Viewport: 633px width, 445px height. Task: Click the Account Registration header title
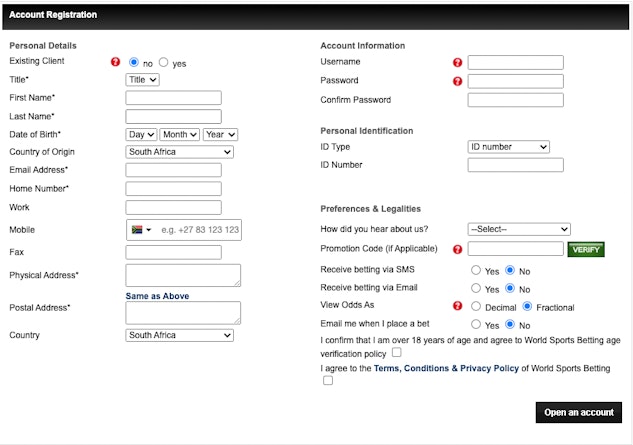(x=53, y=15)
